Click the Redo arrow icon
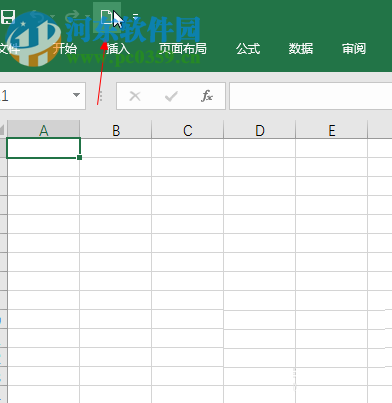 [73, 16]
